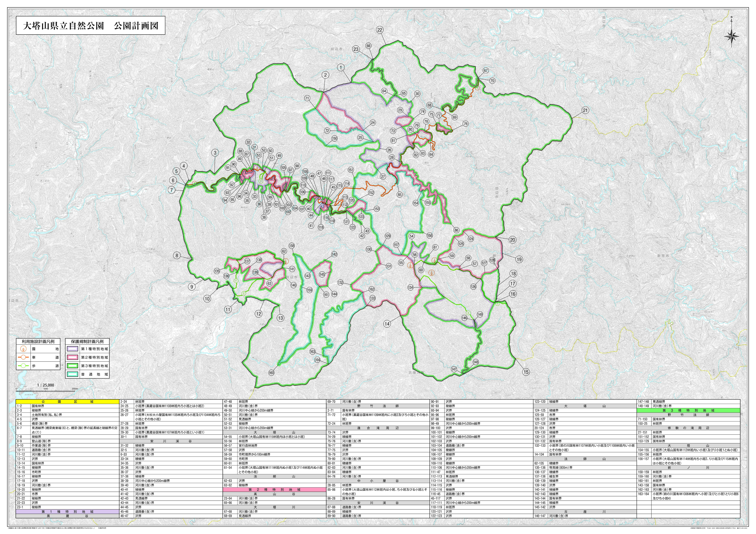Click the 古座川 section heading in the table
756x534 pixels.
point(585,512)
